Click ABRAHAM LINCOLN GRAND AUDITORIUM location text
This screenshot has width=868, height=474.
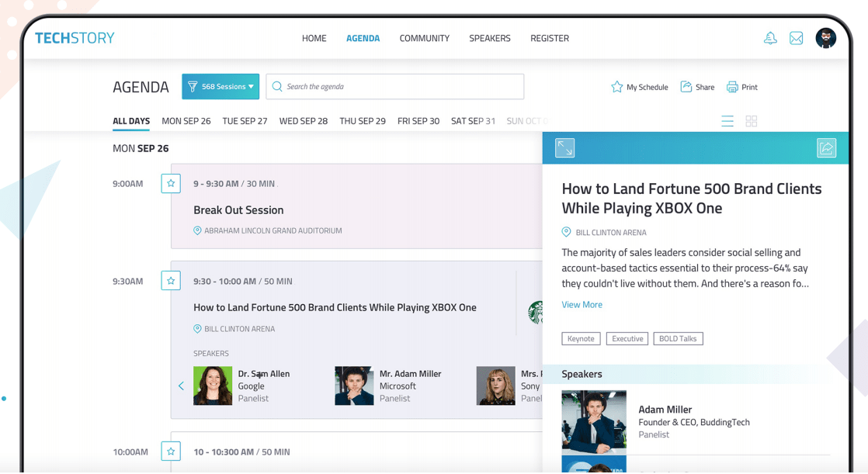coord(273,230)
